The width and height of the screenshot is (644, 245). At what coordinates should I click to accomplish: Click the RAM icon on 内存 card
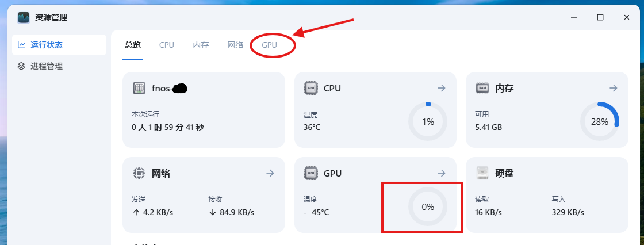point(482,88)
